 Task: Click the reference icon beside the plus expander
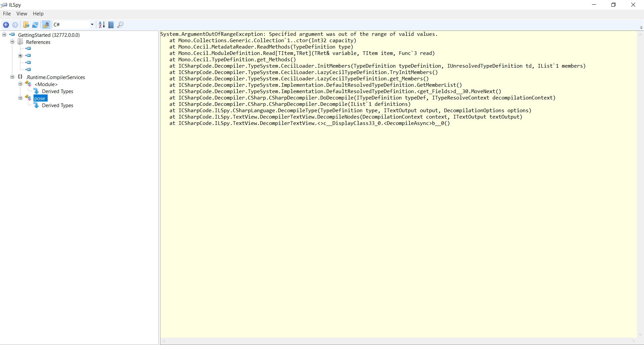(x=29, y=56)
